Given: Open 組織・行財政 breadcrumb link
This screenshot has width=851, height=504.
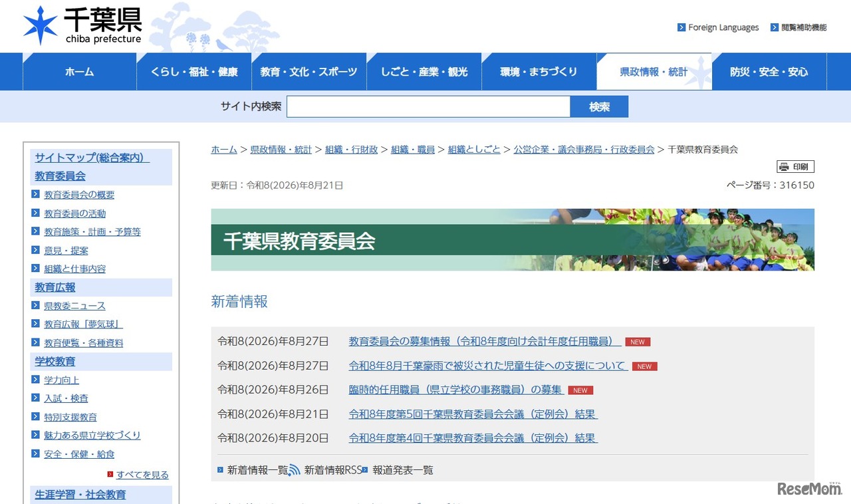Looking at the screenshot, I should tap(351, 150).
